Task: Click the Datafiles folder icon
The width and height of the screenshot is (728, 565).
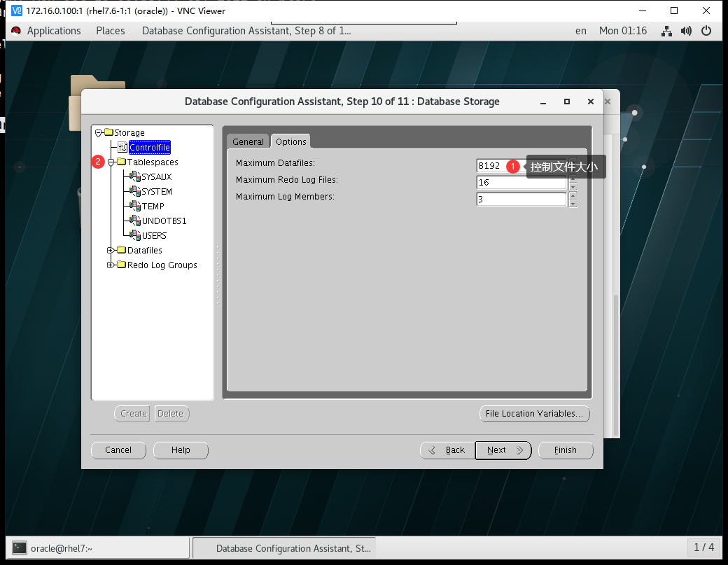Action: (x=122, y=250)
